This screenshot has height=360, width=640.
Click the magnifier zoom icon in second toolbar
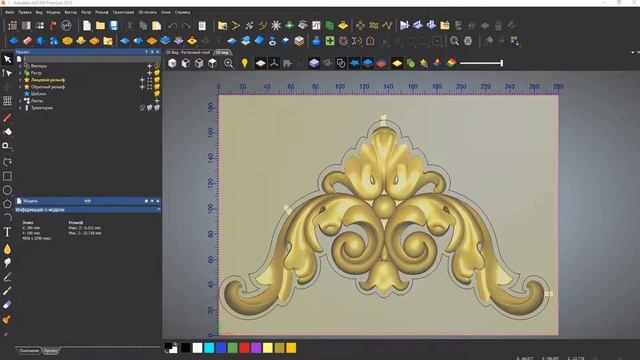[454, 41]
